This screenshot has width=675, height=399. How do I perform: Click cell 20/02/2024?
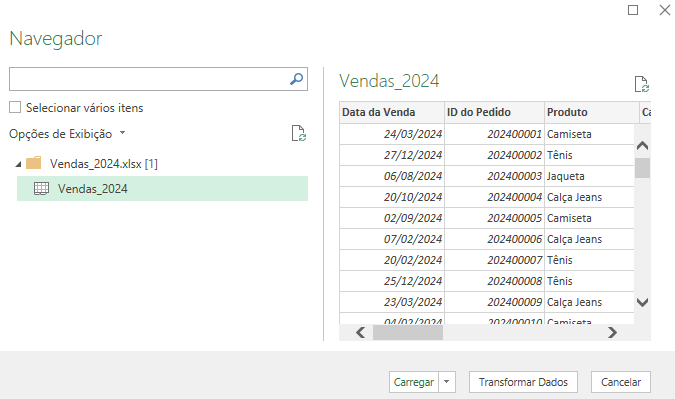click(392, 260)
